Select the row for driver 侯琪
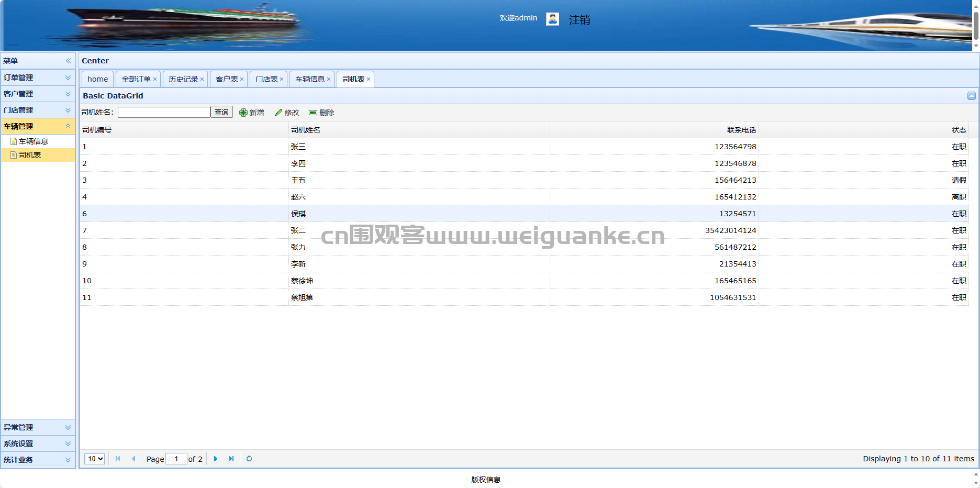Viewport: 980px width, 488px height. point(524,214)
